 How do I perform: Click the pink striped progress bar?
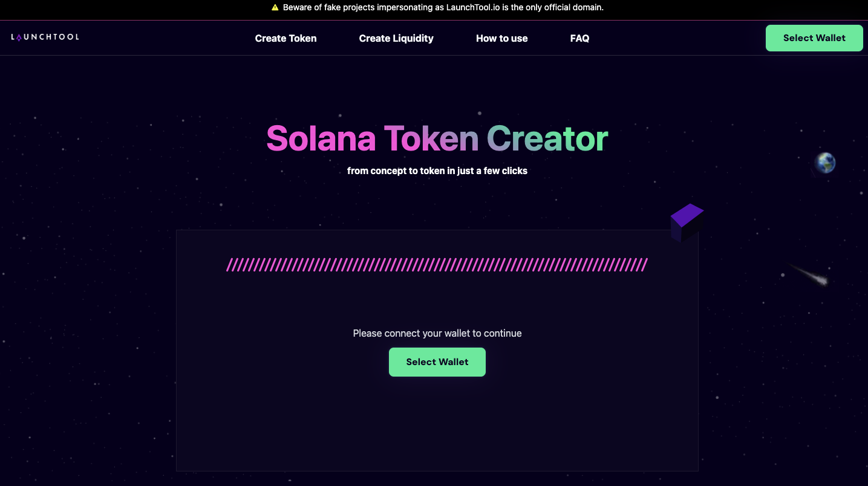pos(437,265)
